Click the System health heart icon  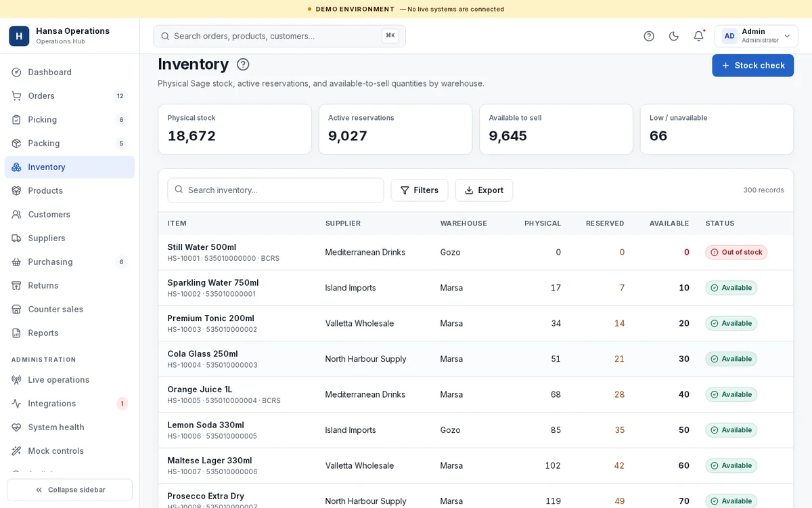[16, 427]
